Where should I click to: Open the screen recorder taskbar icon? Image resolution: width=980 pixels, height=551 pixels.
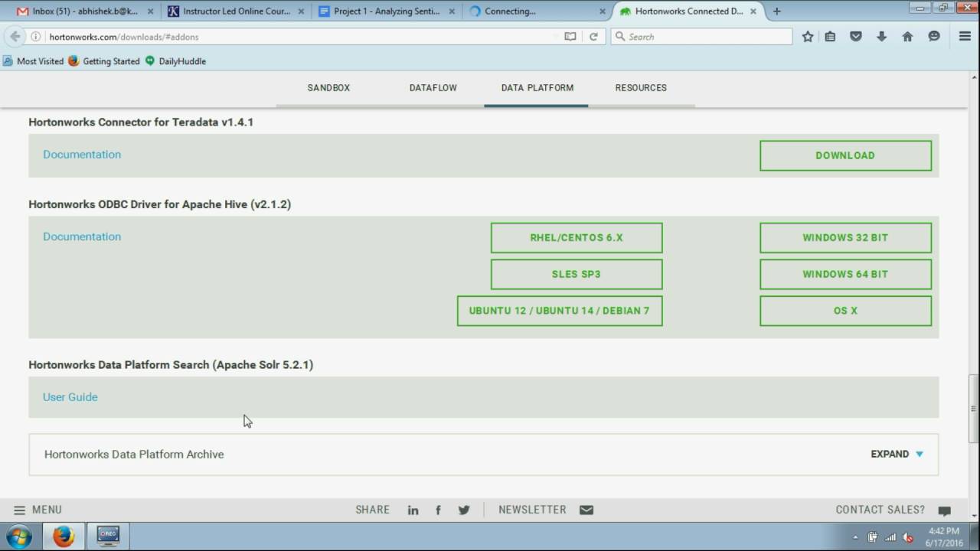coord(108,536)
